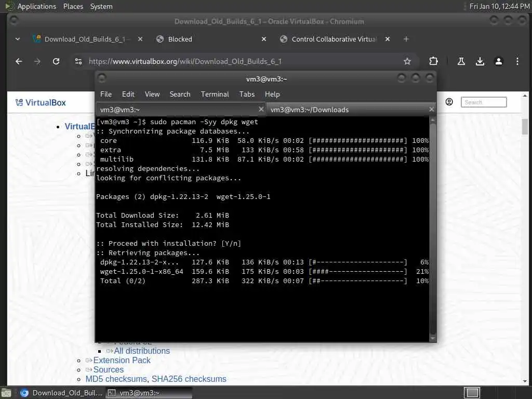Switch to Download_Old_Buil... taskbar window
532x399 pixels.
(61, 393)
